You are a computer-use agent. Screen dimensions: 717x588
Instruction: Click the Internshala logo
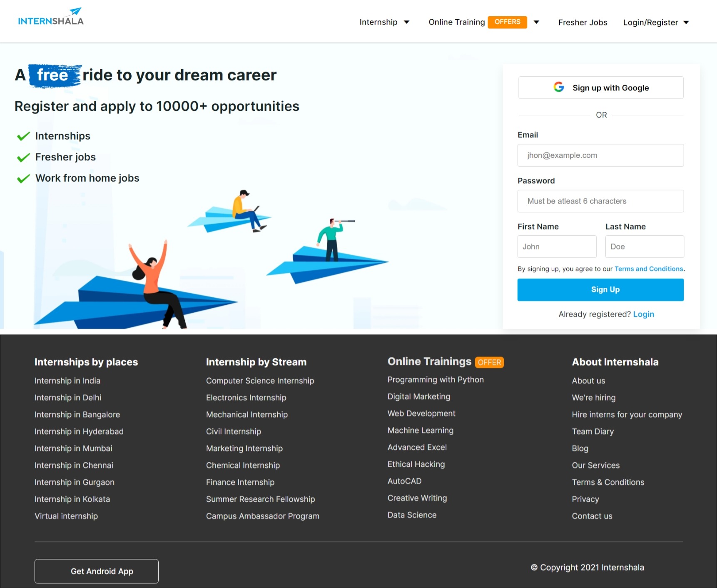(51, 17)
